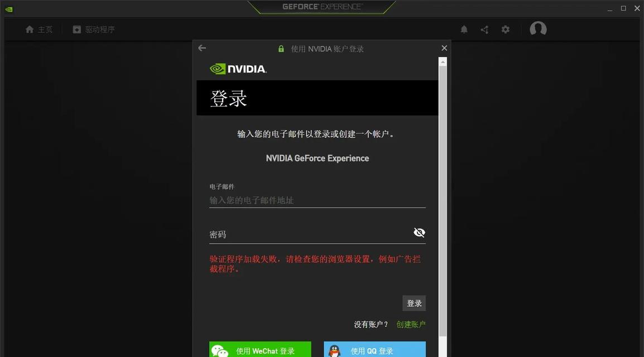Open the notifications bell icon
The height and width of the screenshot is (357, 644).
[x=464, y=30]
